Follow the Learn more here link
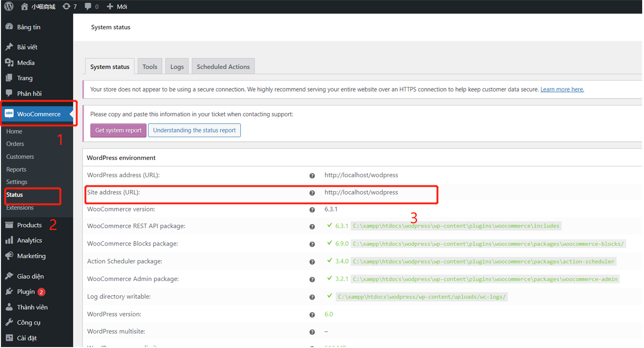 [562, 89]
